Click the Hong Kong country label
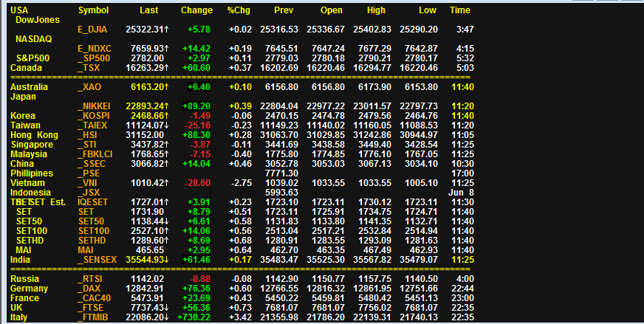The image size is (644, 324). (34, 135)
